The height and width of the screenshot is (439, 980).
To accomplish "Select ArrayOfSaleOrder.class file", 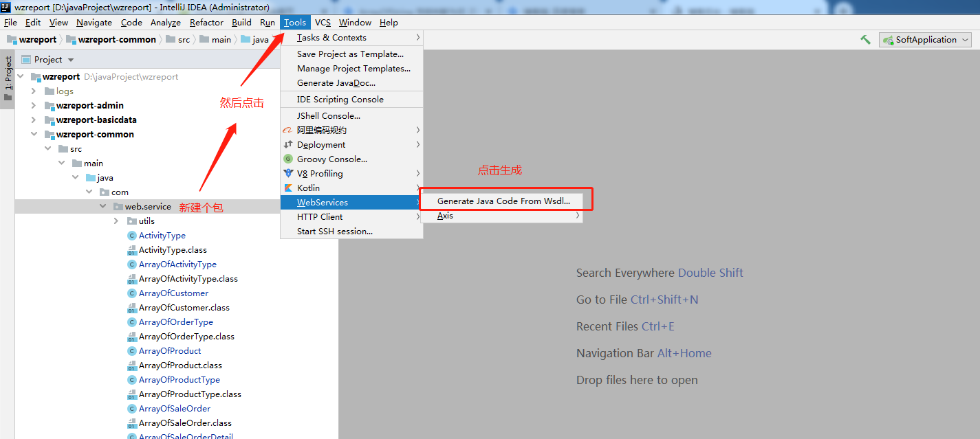I will coord(185,423).
